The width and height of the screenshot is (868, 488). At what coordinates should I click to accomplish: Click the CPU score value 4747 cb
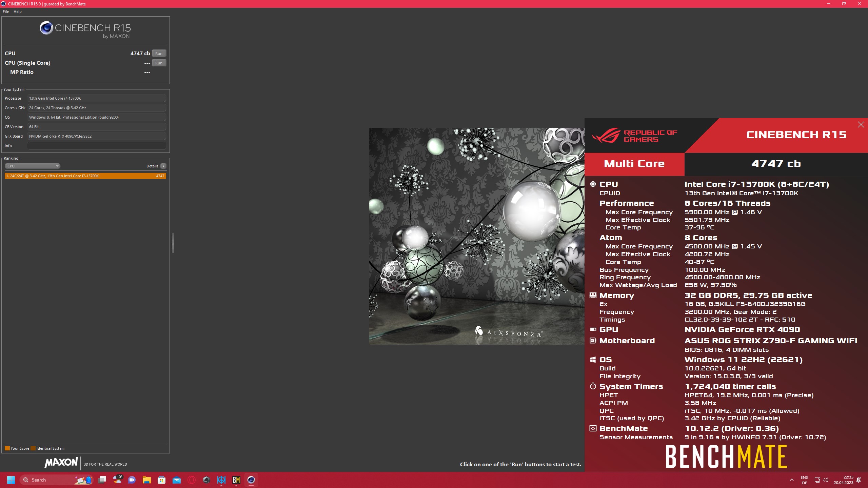tap(140, 54)
